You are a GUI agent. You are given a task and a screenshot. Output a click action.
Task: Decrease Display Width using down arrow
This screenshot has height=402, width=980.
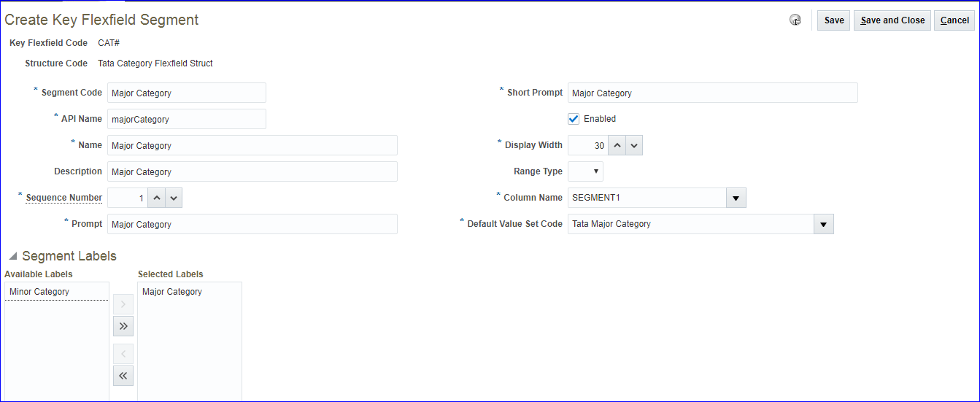pos(634,145)
